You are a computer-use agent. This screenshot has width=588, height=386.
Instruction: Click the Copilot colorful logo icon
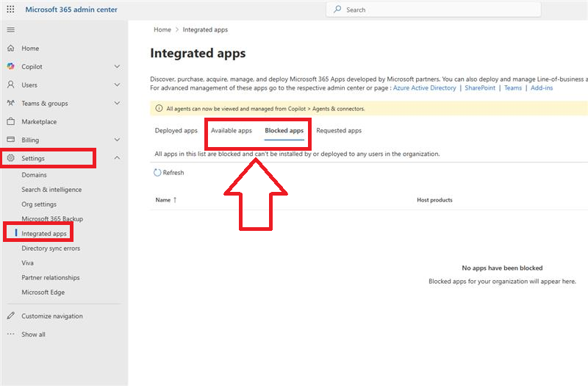coord(11,66)
